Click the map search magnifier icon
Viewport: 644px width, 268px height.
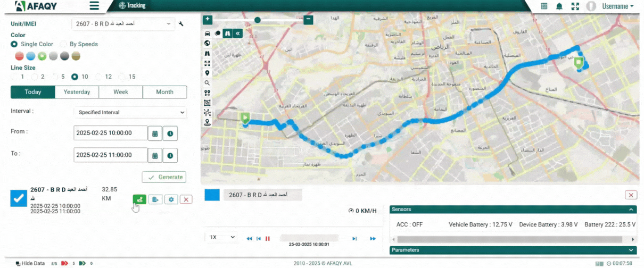tap(207, 83)
